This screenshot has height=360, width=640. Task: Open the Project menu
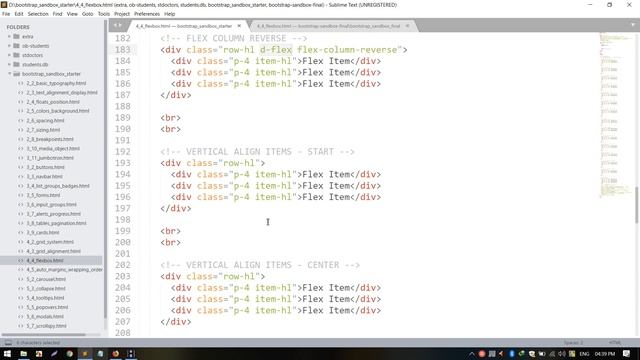pyautogui.click(x=122, y=14)
